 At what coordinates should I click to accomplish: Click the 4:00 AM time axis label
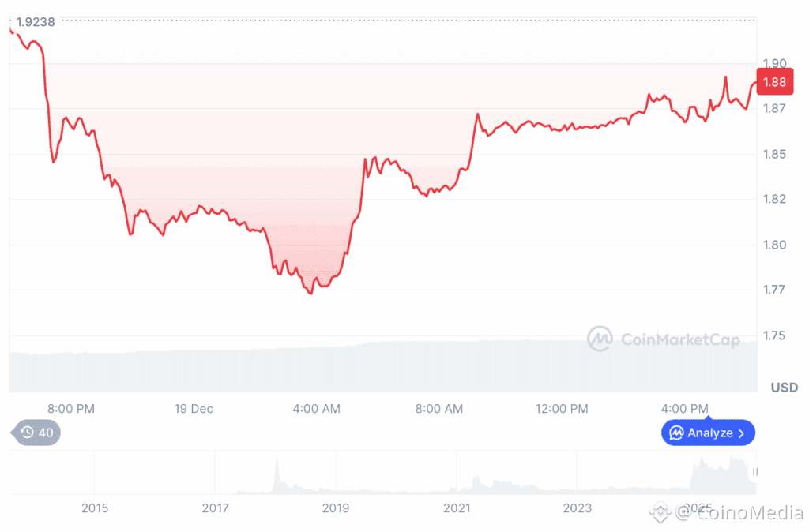pos(316,409)
